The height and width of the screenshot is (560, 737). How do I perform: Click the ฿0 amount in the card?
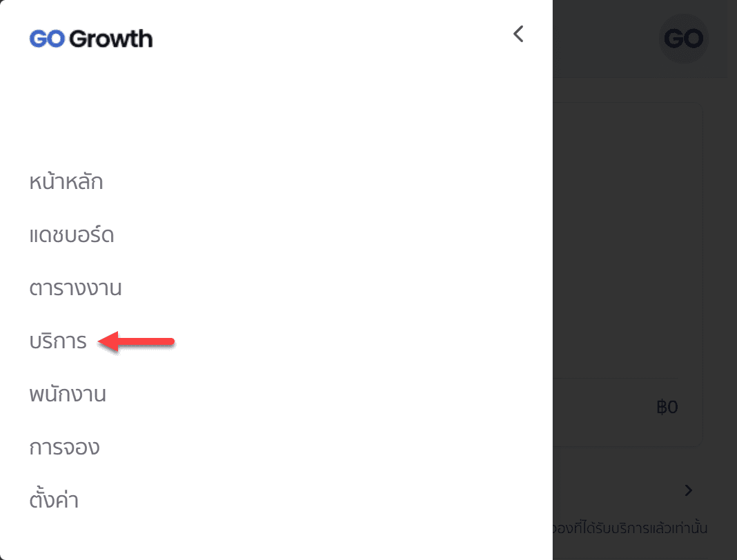(x=667, y=407)
